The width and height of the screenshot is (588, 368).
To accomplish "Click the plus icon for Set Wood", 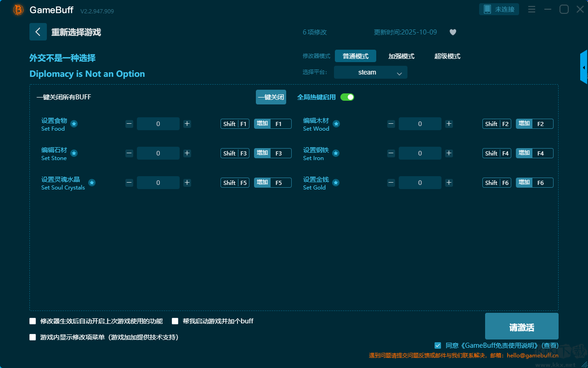I will coord(449,124).
